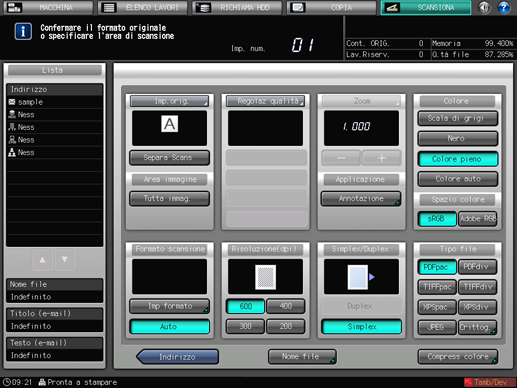Viewport: 517px width, 388px height.
Task: Click the blue information icon
Action: (x=23, y=32)
